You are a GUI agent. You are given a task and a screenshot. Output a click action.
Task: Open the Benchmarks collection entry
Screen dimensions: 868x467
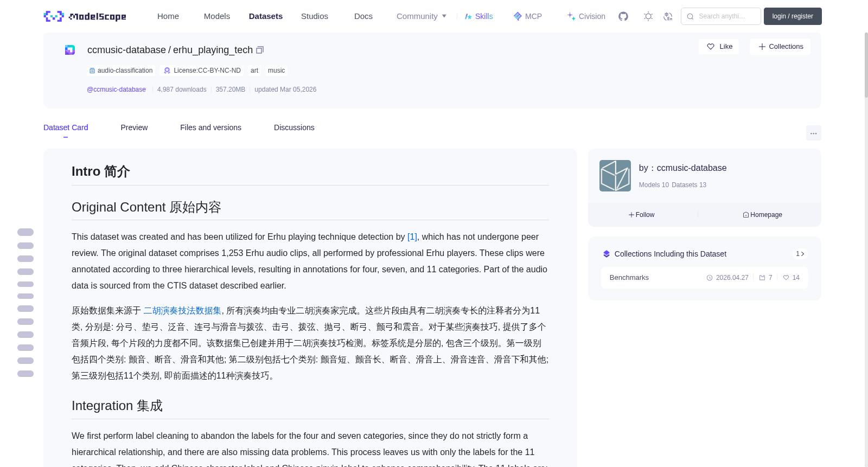point(704,278)
